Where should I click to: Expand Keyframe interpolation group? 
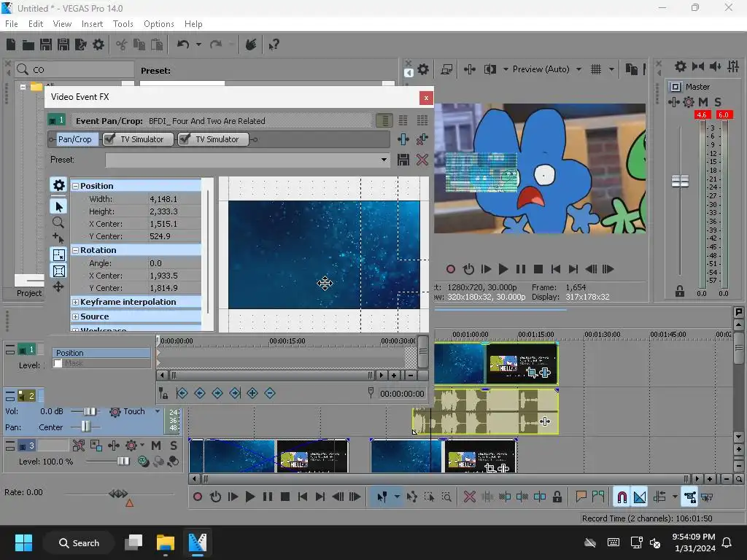(x=75, y=303)
